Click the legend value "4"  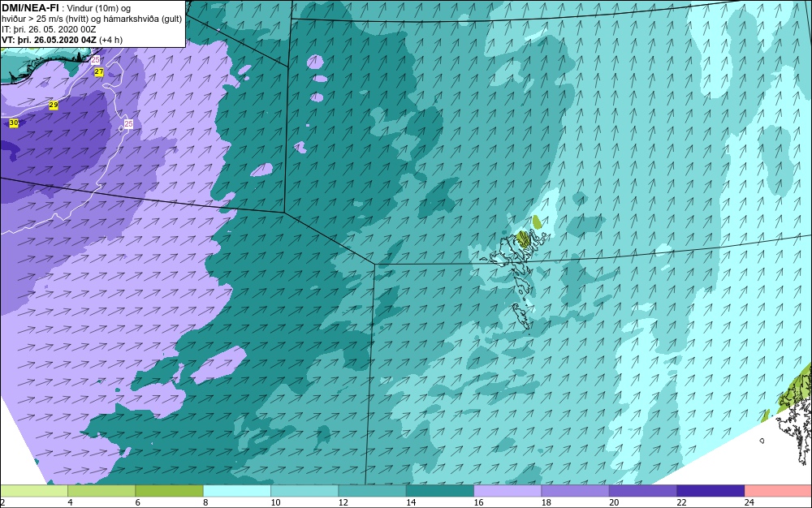click(70, 502)
